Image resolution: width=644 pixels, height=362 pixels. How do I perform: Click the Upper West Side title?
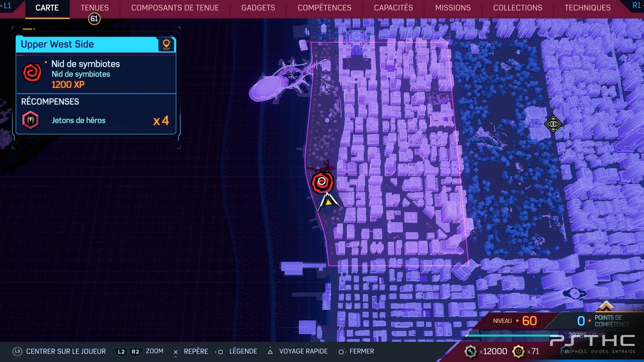pyautogui.click(x=57, y=44)
